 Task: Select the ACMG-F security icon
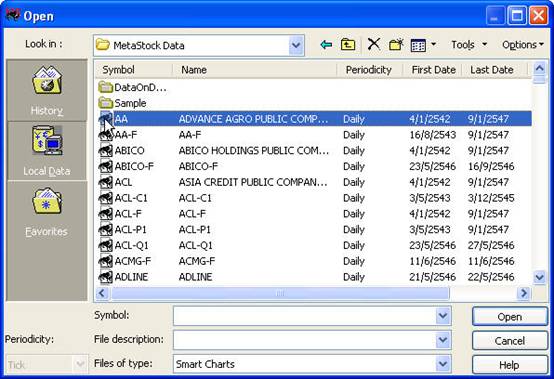(105, 261)
